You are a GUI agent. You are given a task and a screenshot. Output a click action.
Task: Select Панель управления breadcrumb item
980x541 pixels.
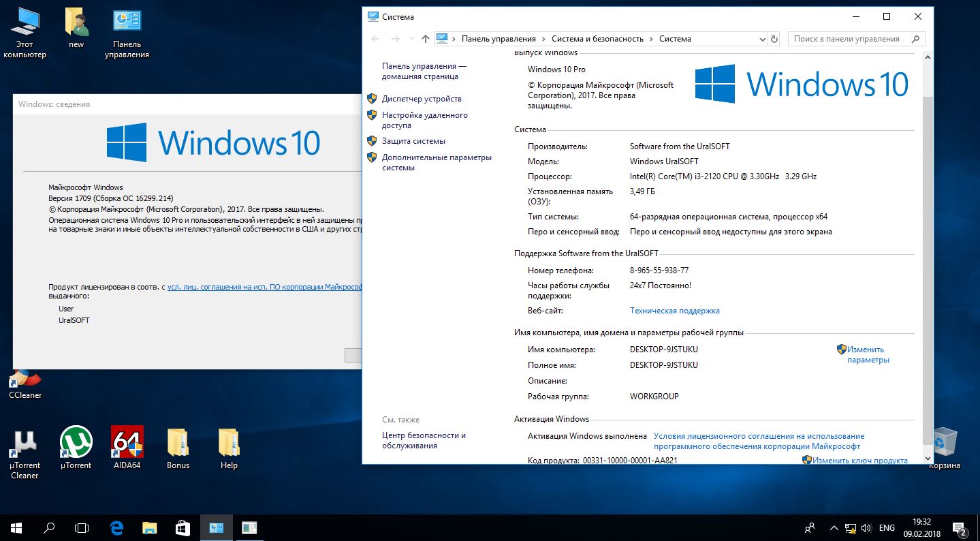click(499, 39)
